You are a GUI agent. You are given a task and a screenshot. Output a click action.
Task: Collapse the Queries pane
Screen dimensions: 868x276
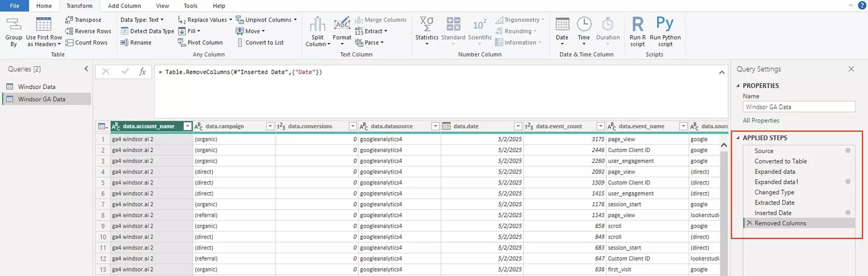[86, 68]
